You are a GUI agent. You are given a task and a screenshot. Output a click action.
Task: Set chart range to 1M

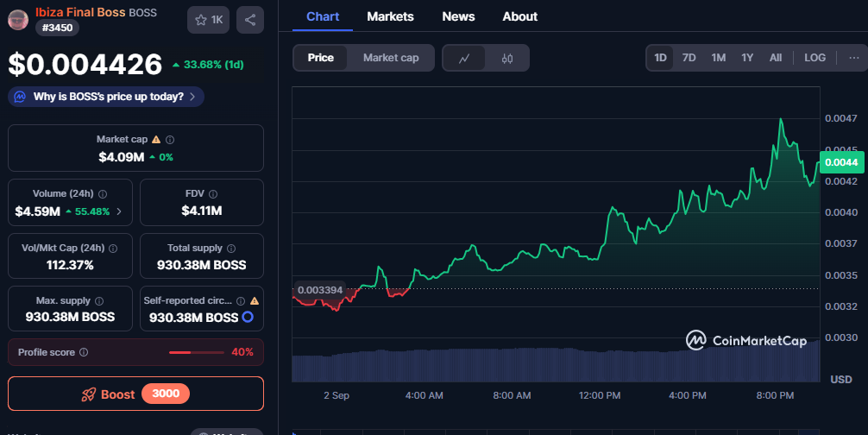pyautogui.click(x=719, y=58)
